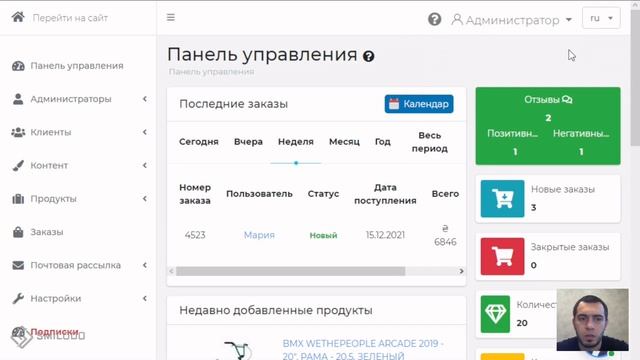Expand the Почтовая рассылка chevron

pyautogui.click(x=145, y=265)
